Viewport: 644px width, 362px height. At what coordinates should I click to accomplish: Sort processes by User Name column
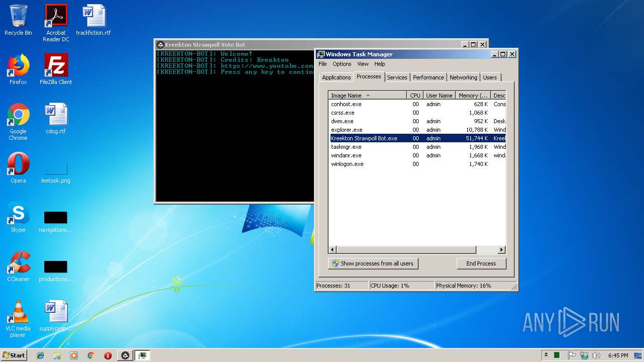439,95
